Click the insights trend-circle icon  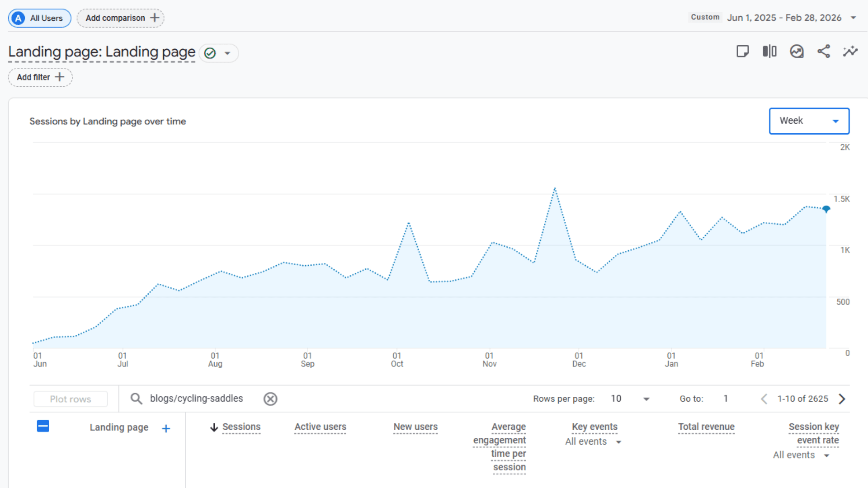click(x=797, y=52)
